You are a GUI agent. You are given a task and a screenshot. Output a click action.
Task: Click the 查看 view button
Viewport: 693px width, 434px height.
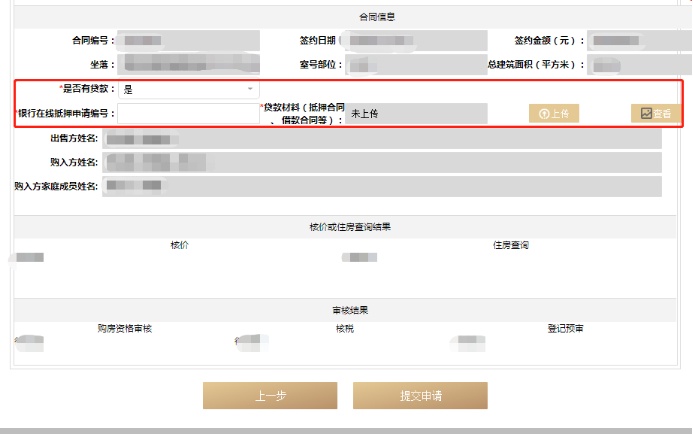[x=656, y=113]
